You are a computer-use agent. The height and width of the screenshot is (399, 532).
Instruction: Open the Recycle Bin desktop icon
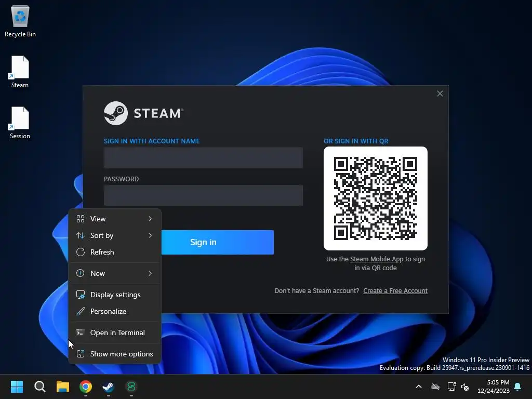[x=20, y=21]
